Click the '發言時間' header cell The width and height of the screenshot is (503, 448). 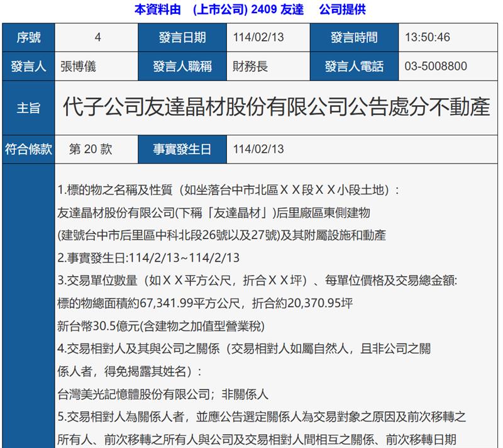[354, 38]
